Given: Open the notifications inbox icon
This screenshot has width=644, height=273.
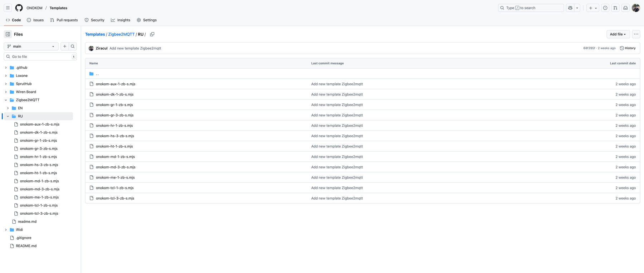Looking at the screenshot, I should (625, 8).
